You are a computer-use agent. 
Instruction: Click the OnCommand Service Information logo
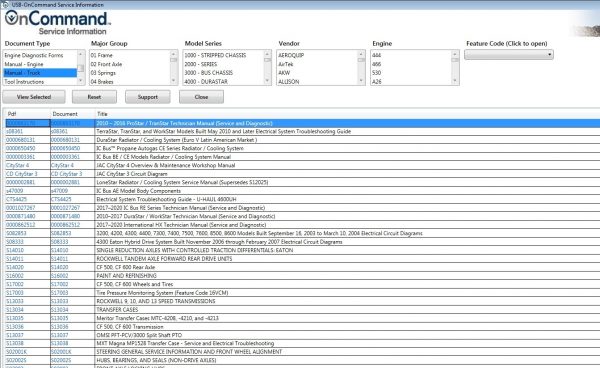click(x=57, y=23)
